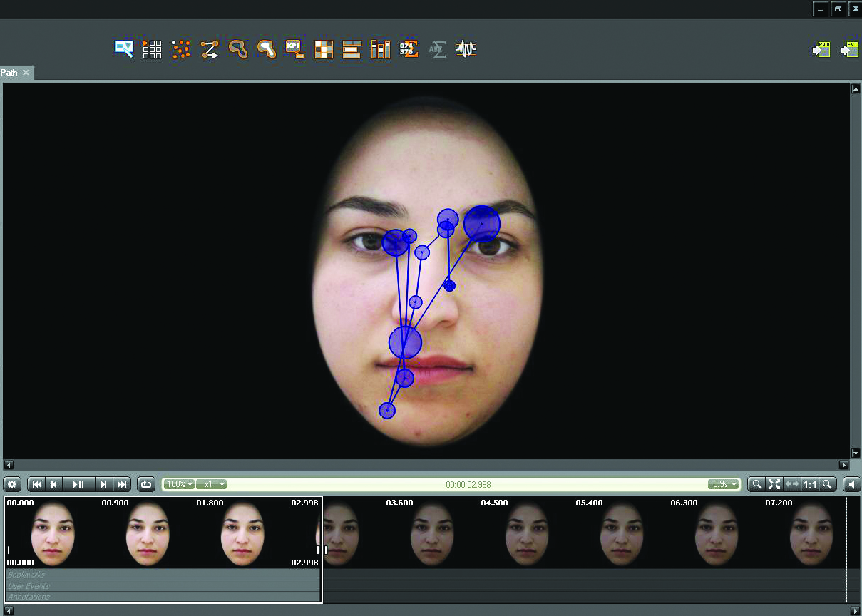Image resolution: width=862 pixels, height=616 pixels.
Task: Close the Path tab
Action: (x=26, y=73)
